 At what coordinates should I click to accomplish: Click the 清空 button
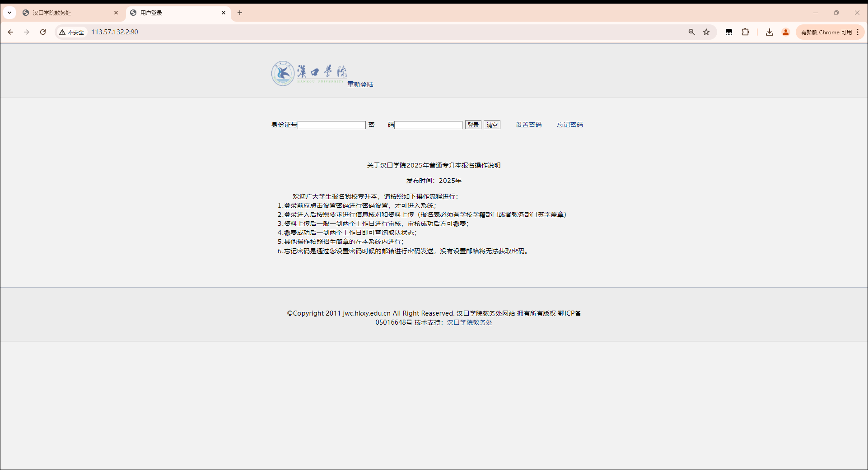tap(492, 125)
